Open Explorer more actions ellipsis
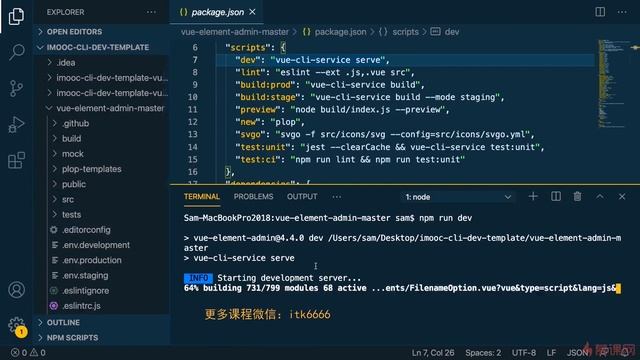Screen dimensions: 640x360 [x=151, y=12]
